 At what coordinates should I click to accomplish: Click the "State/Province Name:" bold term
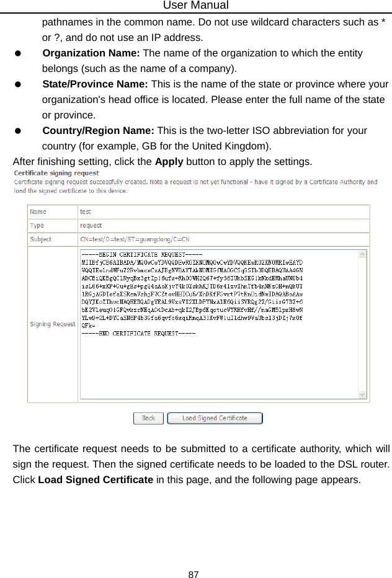[95, 84]
